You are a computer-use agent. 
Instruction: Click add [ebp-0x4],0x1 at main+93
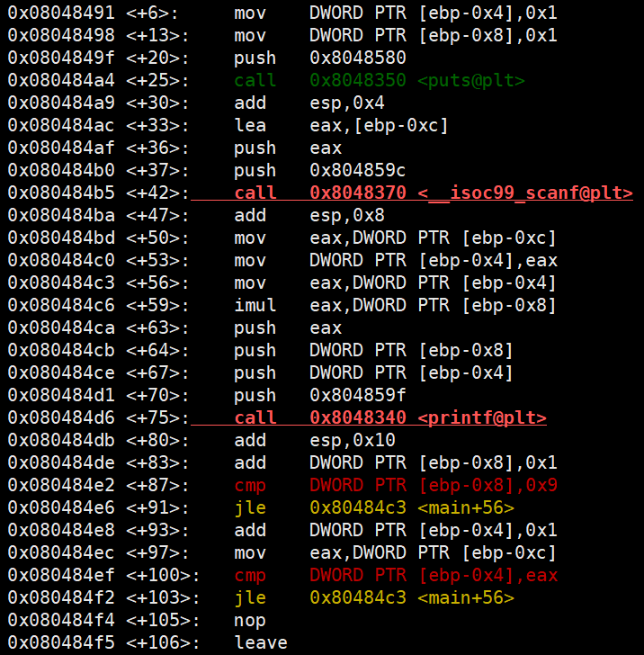[396, 531]
